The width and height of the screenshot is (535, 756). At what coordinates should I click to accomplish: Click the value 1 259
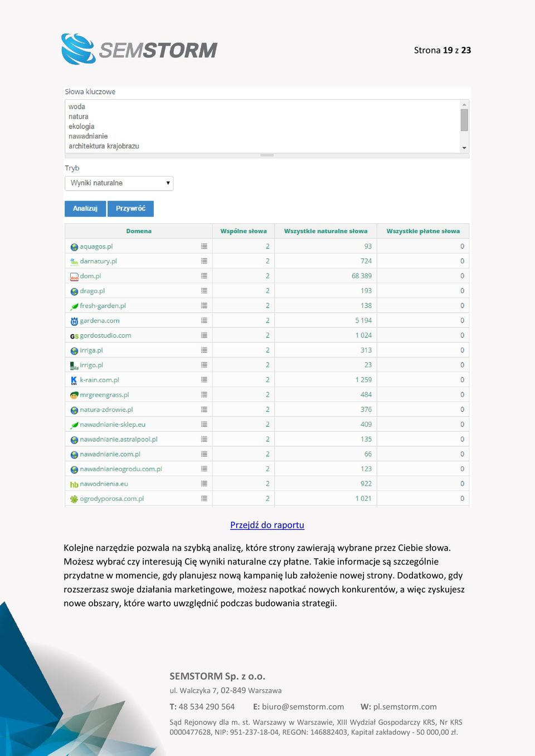pyautogui.click(x=363, y=380)
